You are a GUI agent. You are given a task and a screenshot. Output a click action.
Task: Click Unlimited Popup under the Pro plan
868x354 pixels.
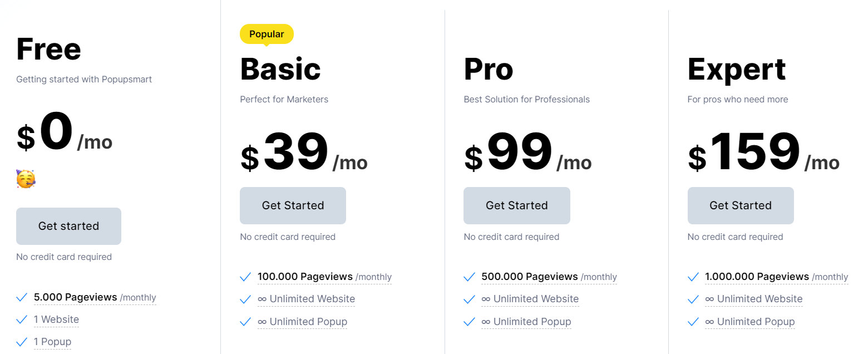coord(526,322)
